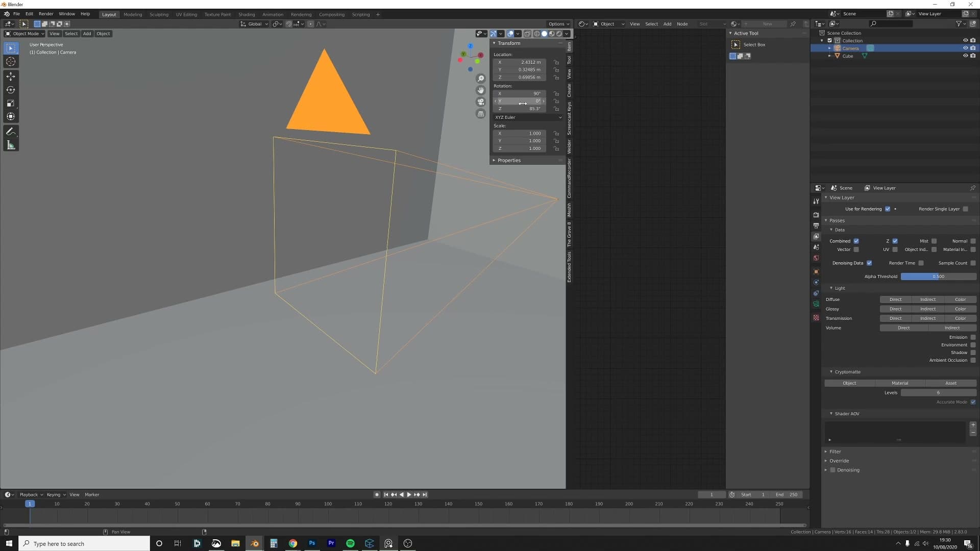The width and height of the screenshot is (980, 551).
Task: Uncheck Use for Rendering checkbox
Action: 888,209
